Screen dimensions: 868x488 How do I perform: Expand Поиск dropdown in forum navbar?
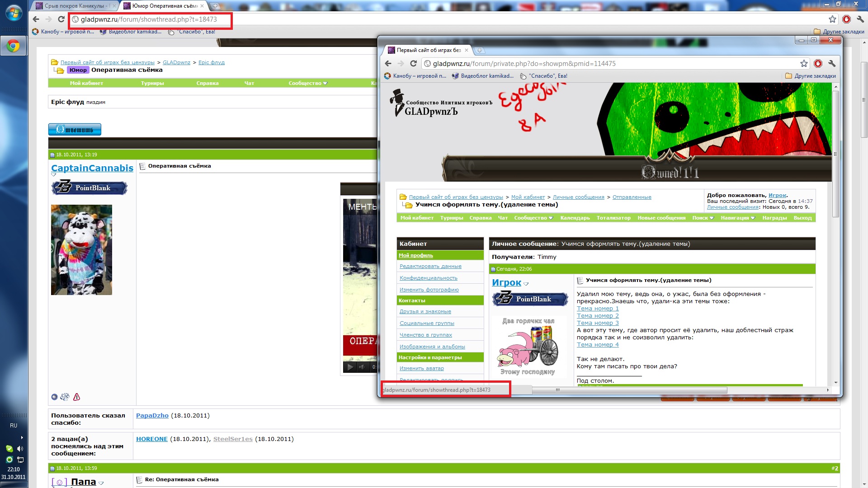coord(703,218)
